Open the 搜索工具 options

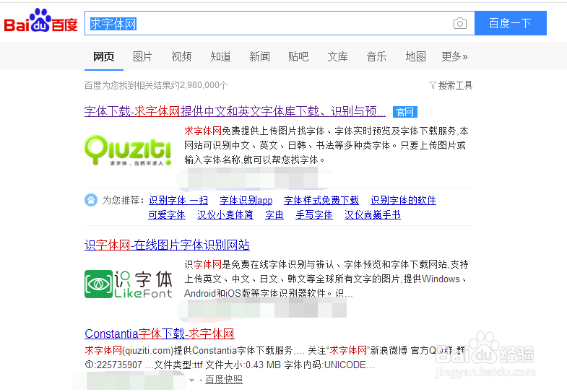[x=455, y=85]
